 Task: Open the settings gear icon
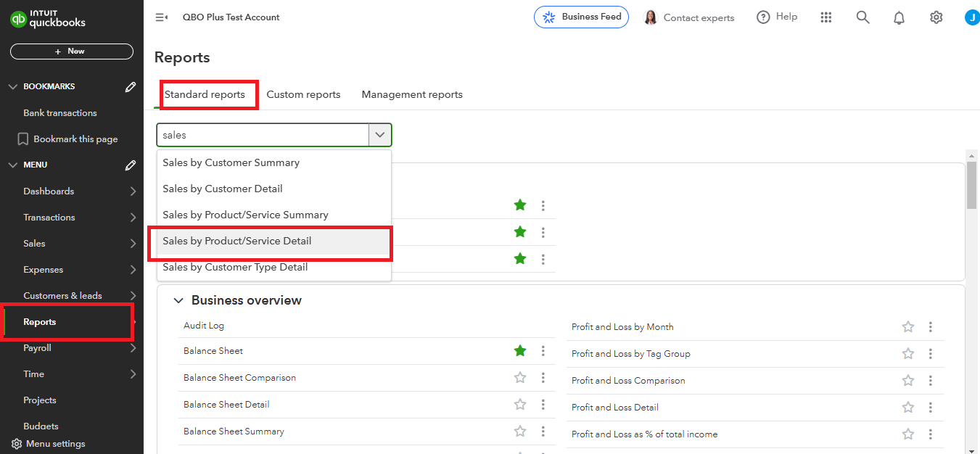coord(936,17)
